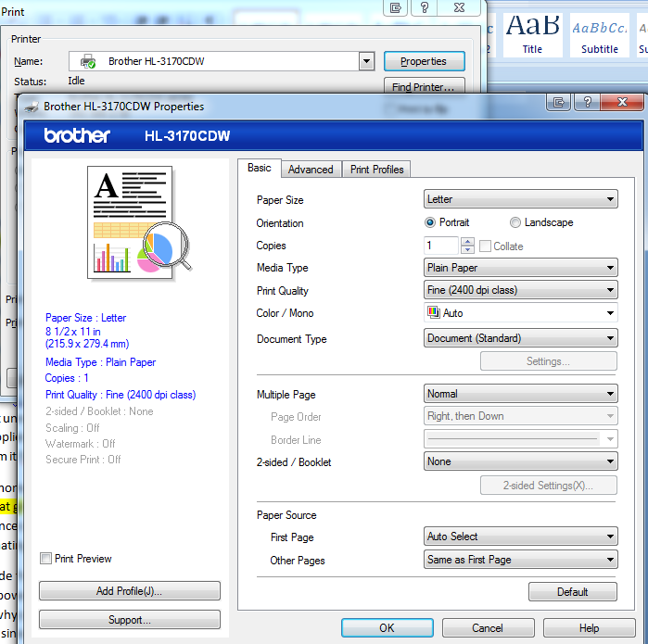This screenshot has width=648, height=644.
Task: Open the 2-sided / Booklet dropdown
Action: [521, 461]
